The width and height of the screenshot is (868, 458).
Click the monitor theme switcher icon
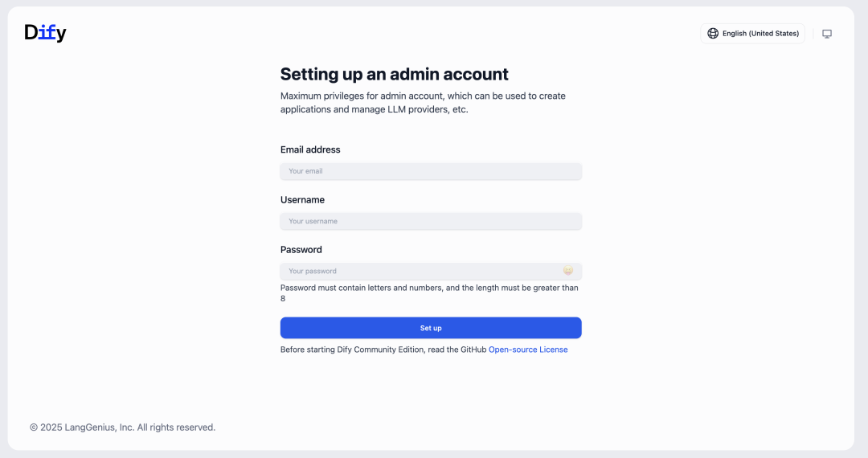coord(827,34)
